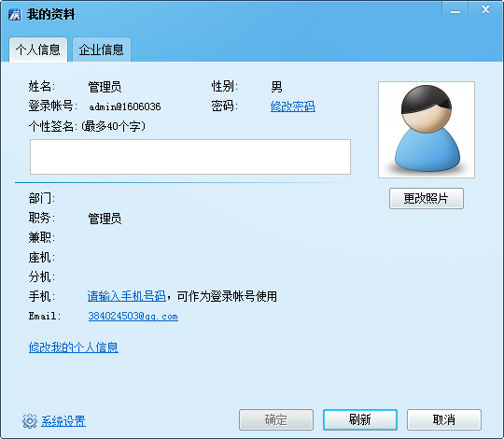Click the 确定 button
The image size is (504, 439).
(x=276, y=419)
